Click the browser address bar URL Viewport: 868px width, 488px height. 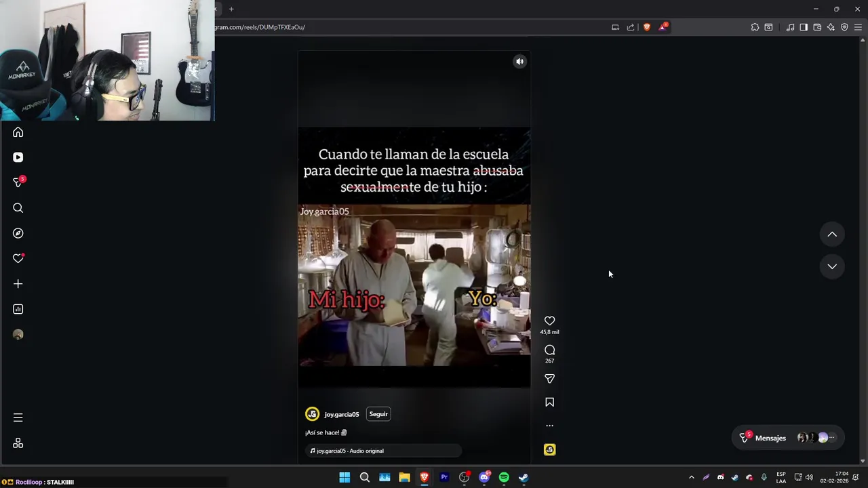[260, 27]
